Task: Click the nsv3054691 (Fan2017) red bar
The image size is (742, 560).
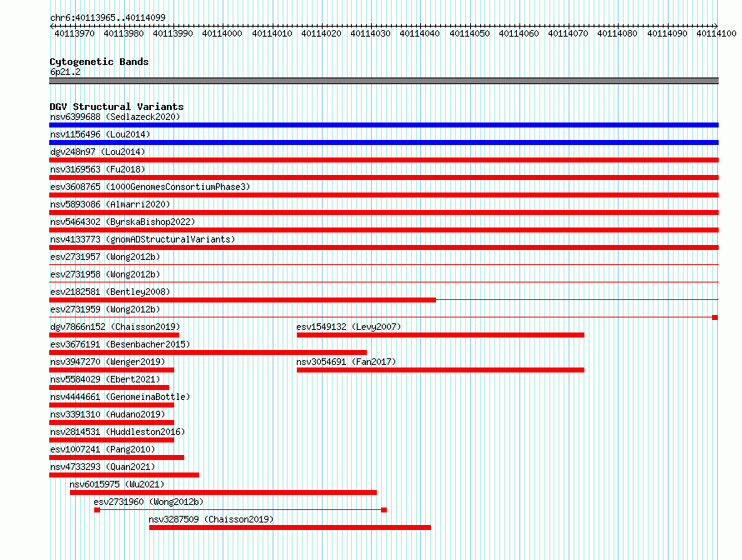Action: pyautogui.click(x=440, y=370)
